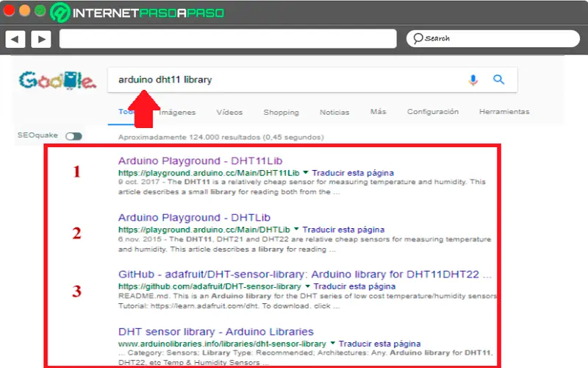This screenshot has width=588, height=368.
Task: Open Arduino Playground - DHTLib result
Action: 194,217
